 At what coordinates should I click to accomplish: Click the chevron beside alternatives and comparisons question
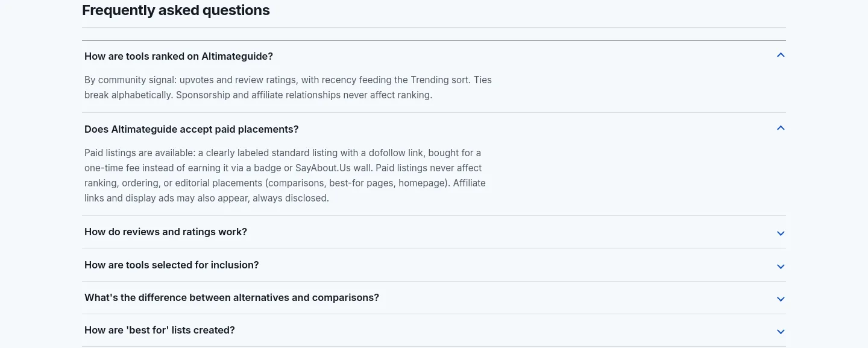tap(781, 299)
